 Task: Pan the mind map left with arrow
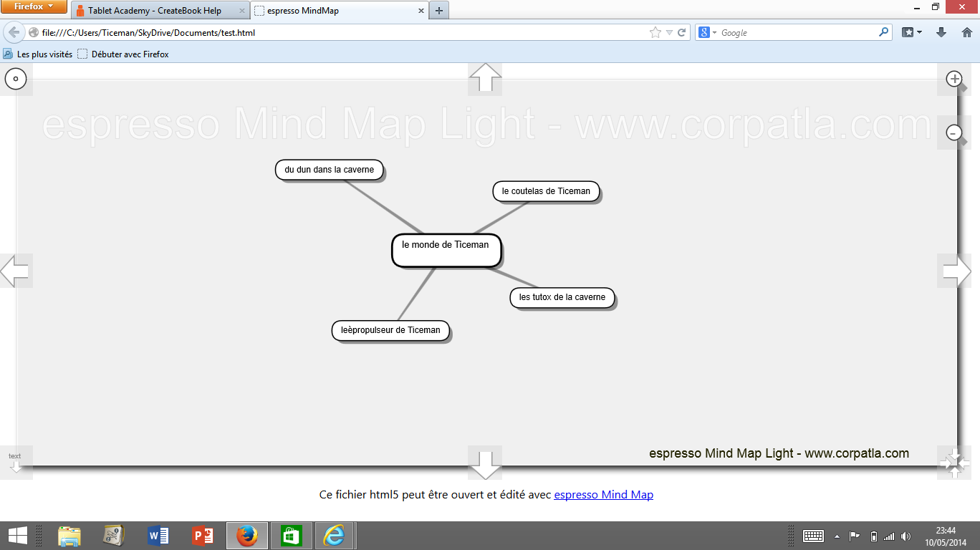click(x=15, y=271)
